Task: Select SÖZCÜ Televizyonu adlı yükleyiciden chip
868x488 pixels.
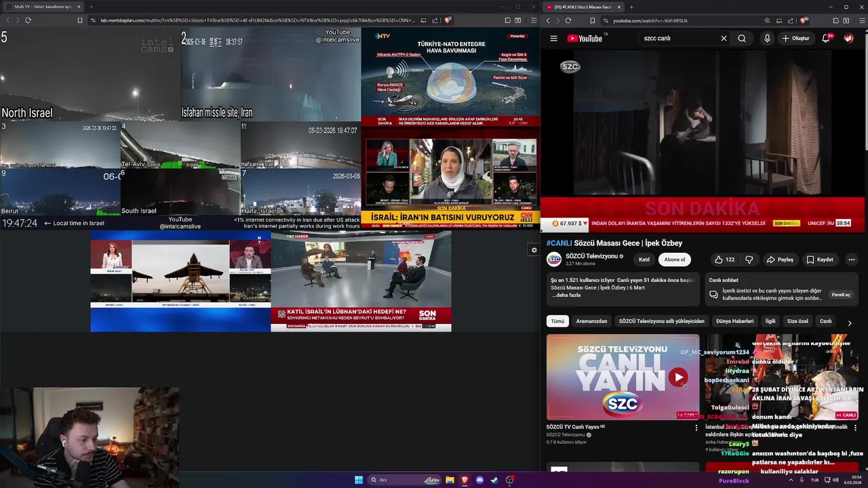Action: [x=661, y=321]
